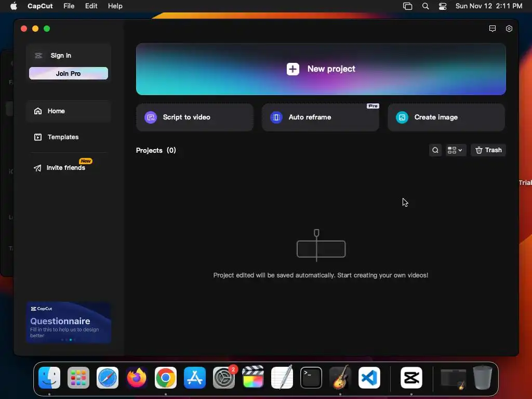Click the CapCut logo icon next to Sign in
The height and width of the screenshot is (399, 532).
tap(38, 55)
